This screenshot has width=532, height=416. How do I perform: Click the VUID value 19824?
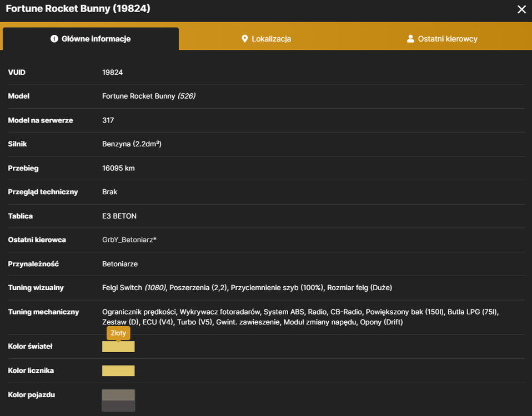click(x=112, y=73)
